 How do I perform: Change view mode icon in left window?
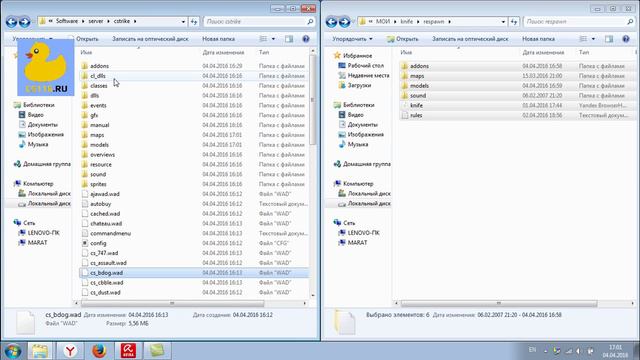[263, 39]
